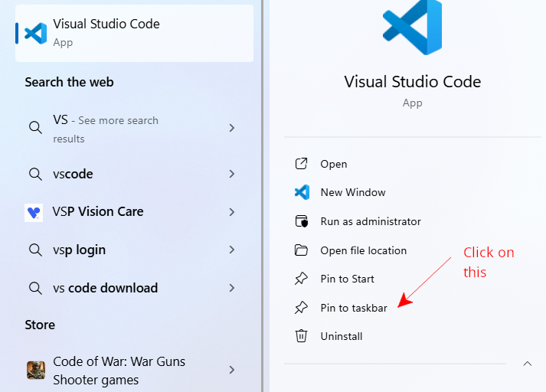Click search icon beside vs code download
The image size is (546, 392).
pyautogui.click(x=35, y=288)
